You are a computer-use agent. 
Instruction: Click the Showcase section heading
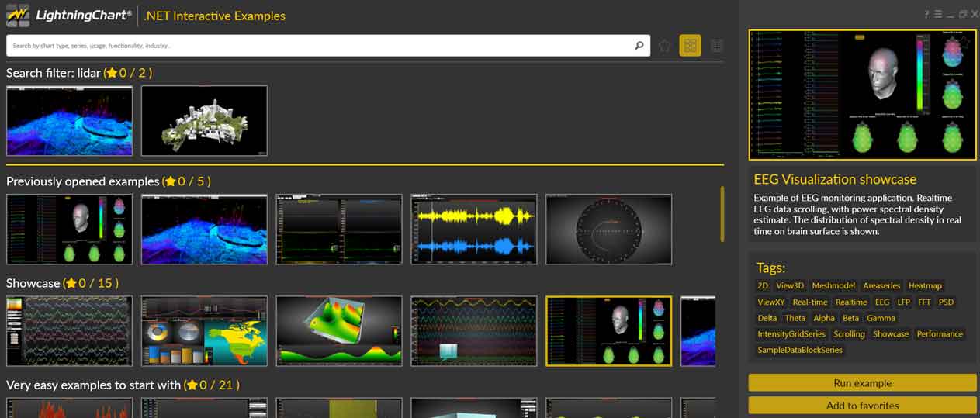[x=33, y=283]
